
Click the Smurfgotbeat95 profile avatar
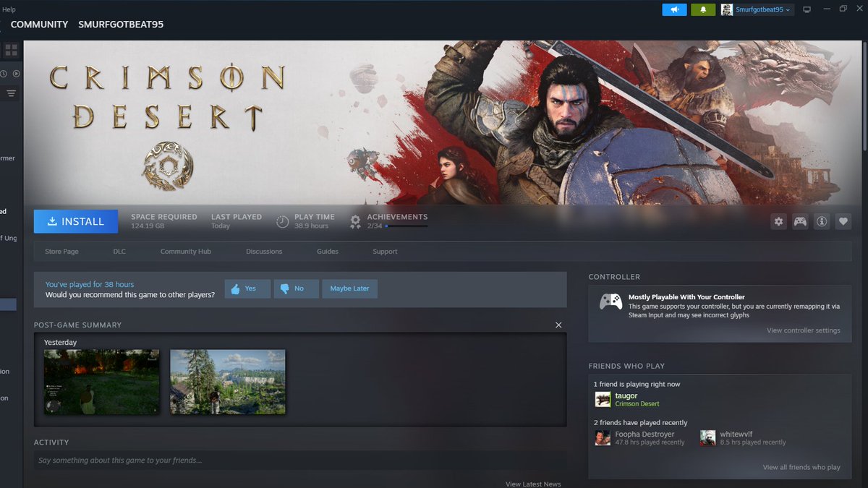[x=727, y=9]
